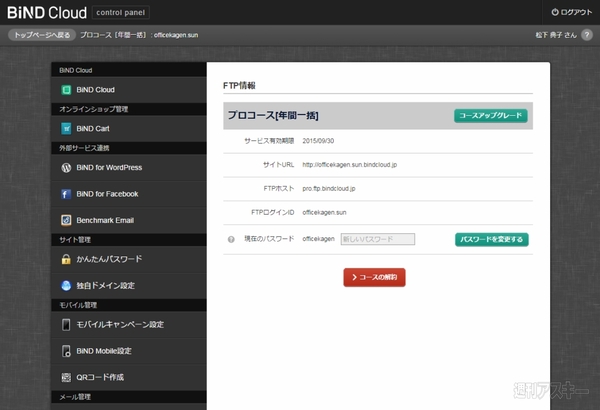
Task: Click the Benchmark Email icon
Action: pos(66,220)
